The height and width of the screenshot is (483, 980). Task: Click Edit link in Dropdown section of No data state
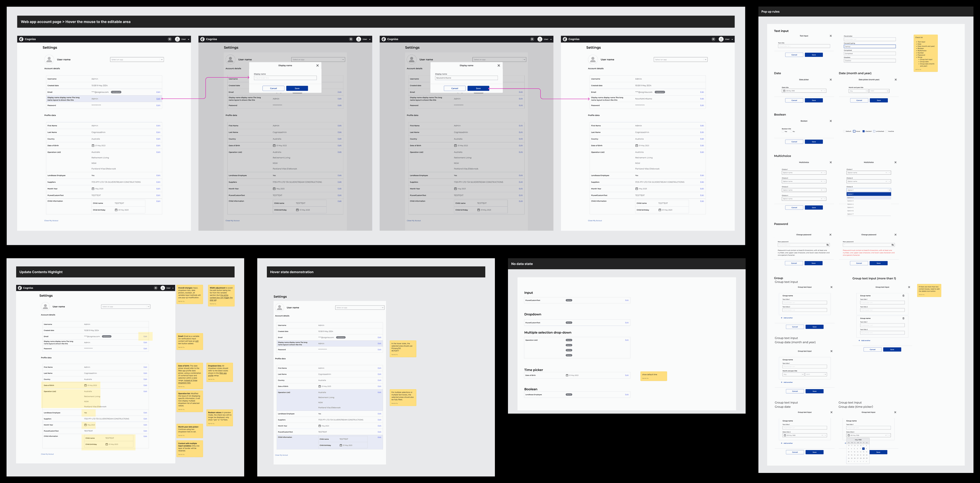[627, 323]
